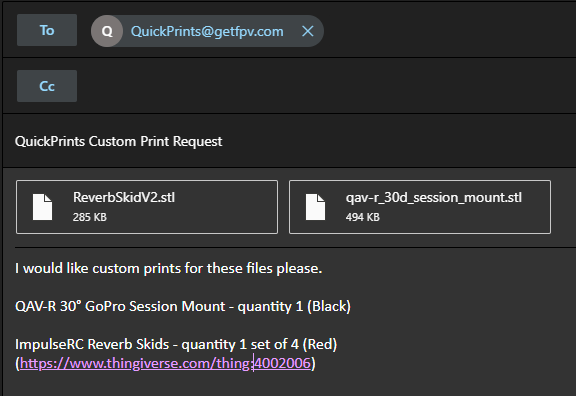
Task: Select the QuickPrints@getfpv.com recipient address
Action: pos(207,31)
